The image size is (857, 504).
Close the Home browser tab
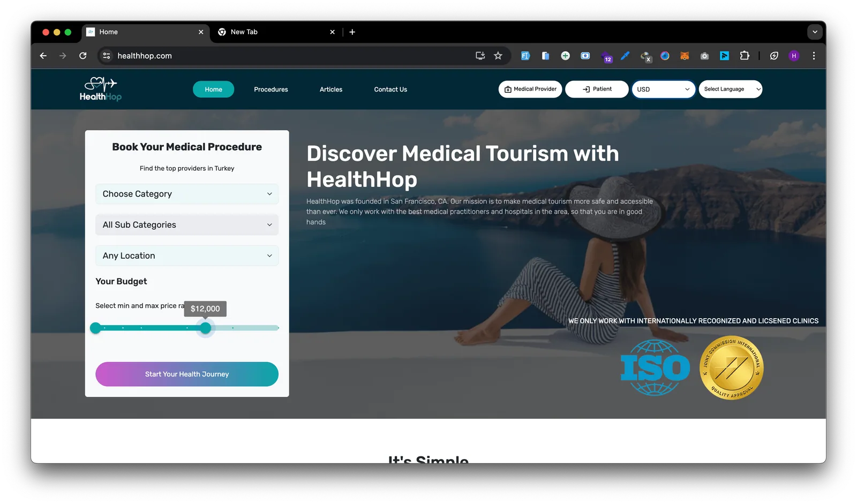pyautogui.click(x=201, y=32)
